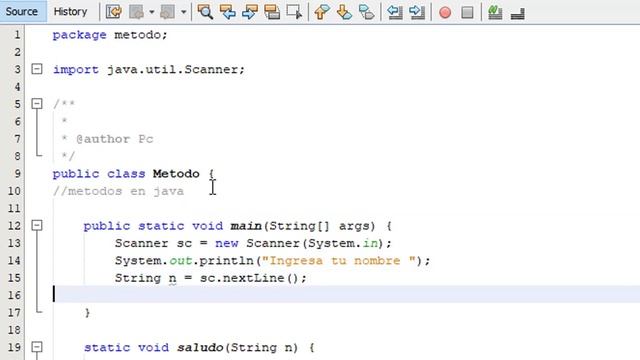Click the method name 'saludo' on line 19
The image size is (640, 360).
pyautogui.click(x=200, y=347)
